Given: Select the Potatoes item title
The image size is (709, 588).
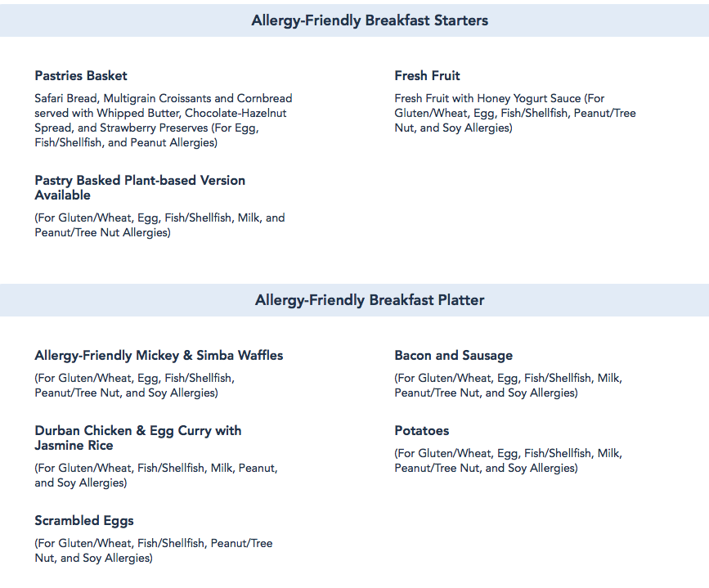Looking at the screenshot, I should click(x=421, y=431).
